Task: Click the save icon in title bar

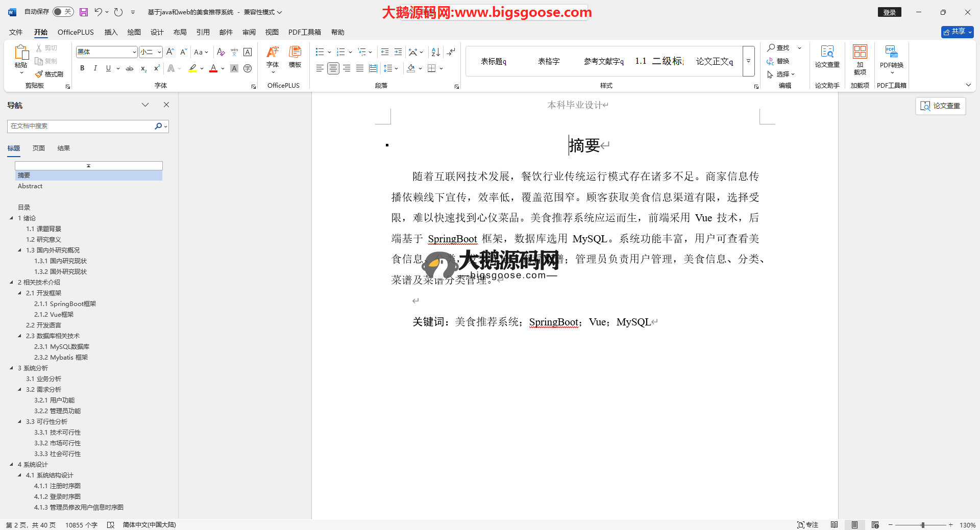Action: (x=84, y=12)
